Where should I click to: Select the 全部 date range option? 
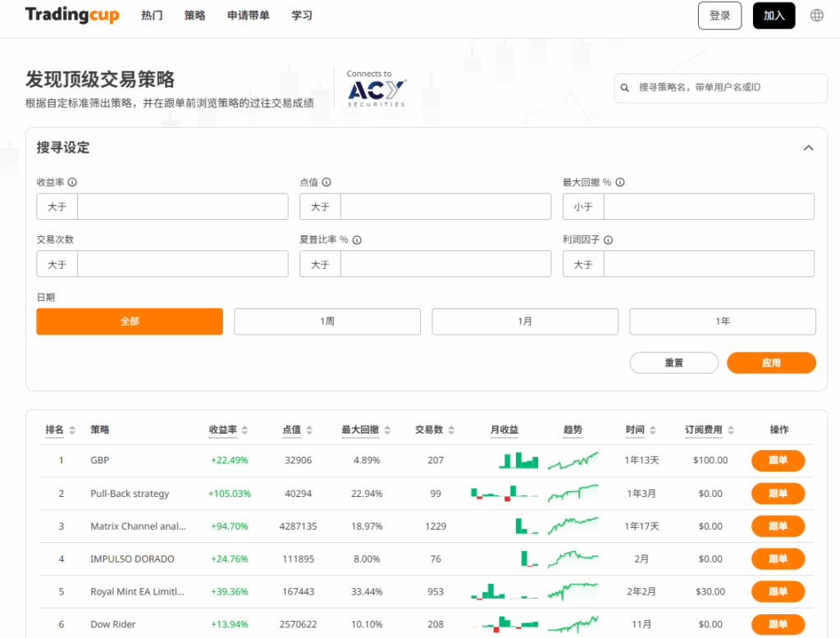point(130,321)
